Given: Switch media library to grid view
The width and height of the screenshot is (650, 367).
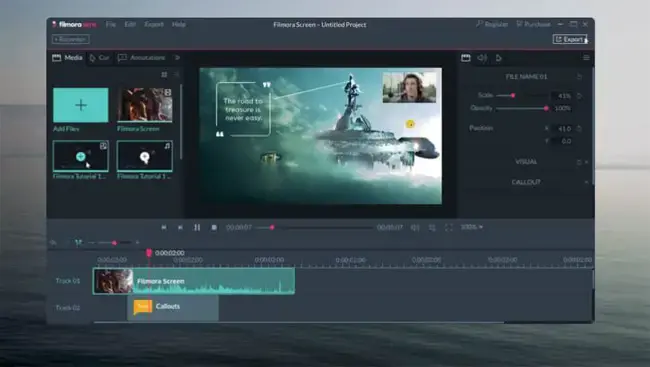Looking at the screenshot, I should [164, 75].
